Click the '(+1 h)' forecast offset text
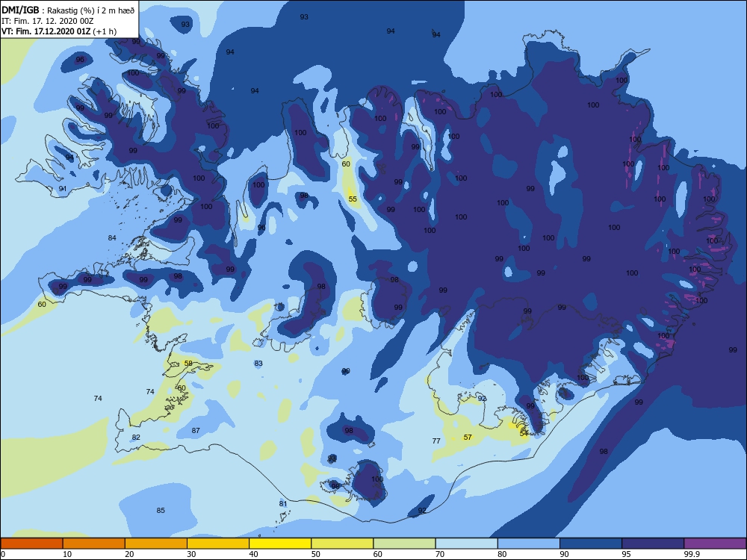The width and height of the screenshot is (747, 560). [105, 32]
